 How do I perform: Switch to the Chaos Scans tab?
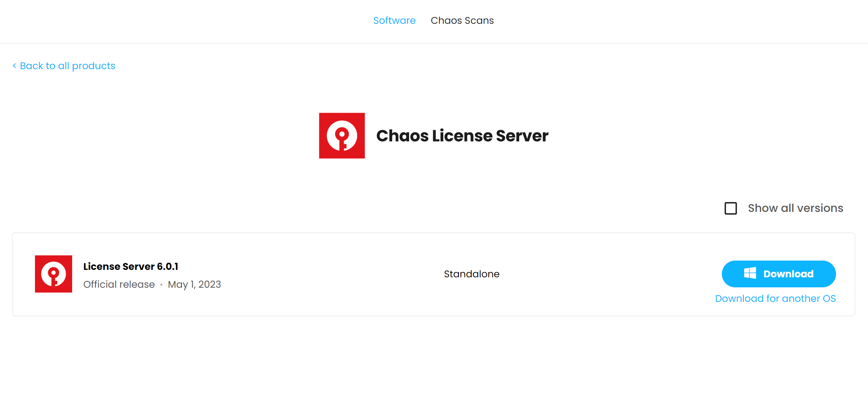click(x=462, y=20)
